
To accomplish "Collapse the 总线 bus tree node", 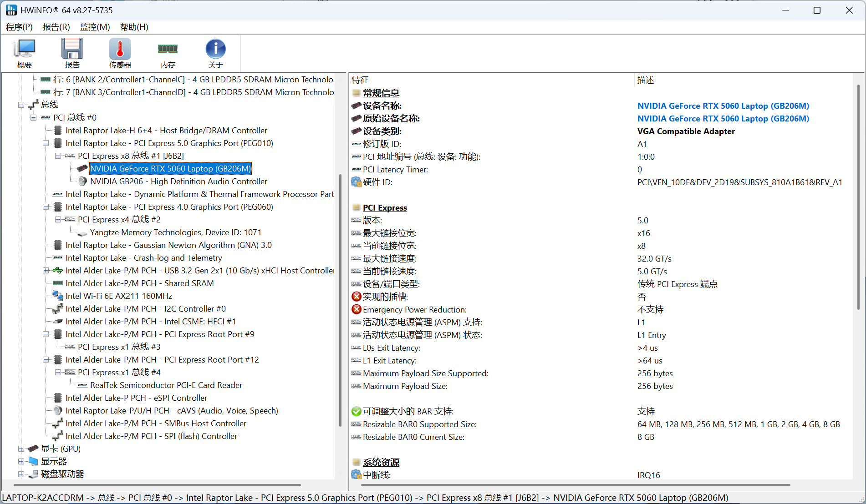I will pos(21,105).
